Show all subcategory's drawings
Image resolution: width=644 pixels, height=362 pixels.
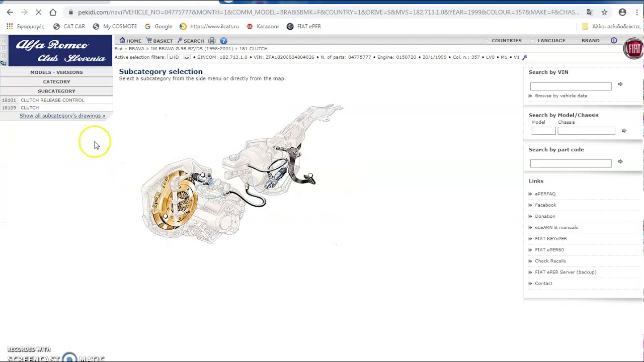pyautogui.click(x=62, y=116)
